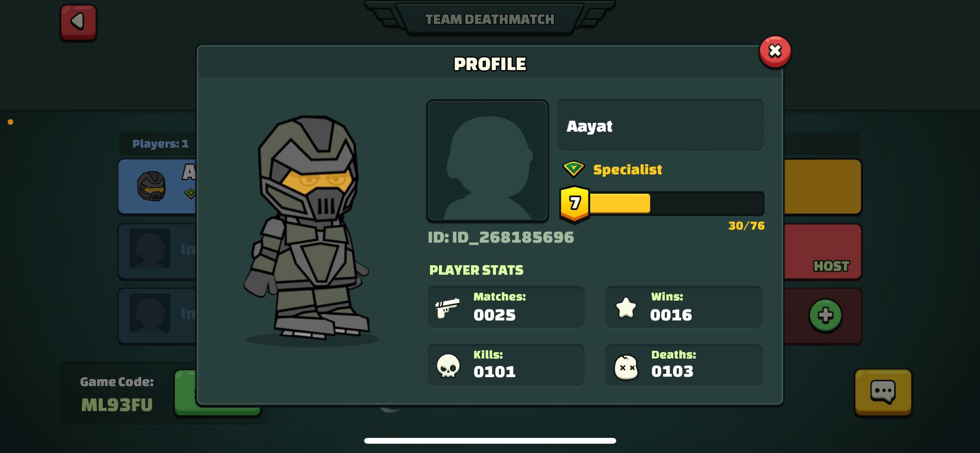
Task: Click the Team Deathmatch title banner
Action: 490,19
